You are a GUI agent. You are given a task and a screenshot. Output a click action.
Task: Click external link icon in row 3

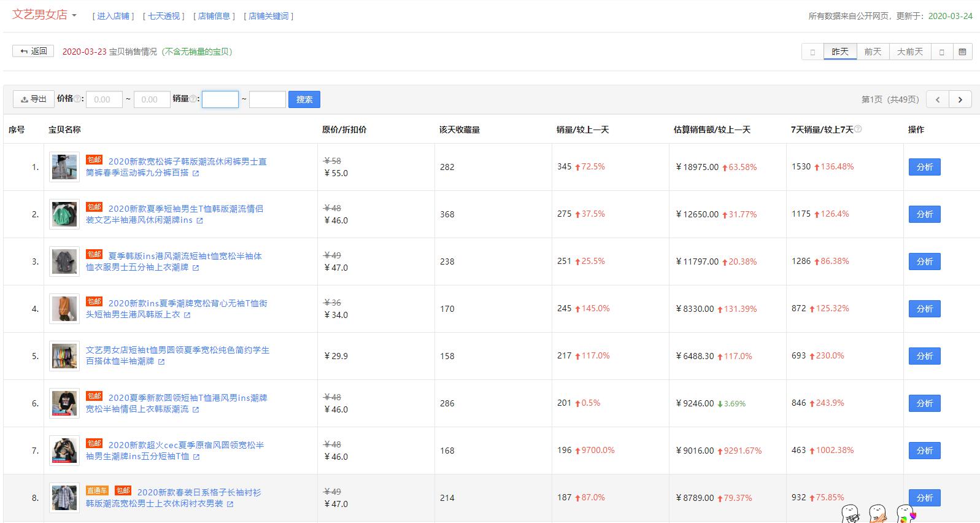196,268
